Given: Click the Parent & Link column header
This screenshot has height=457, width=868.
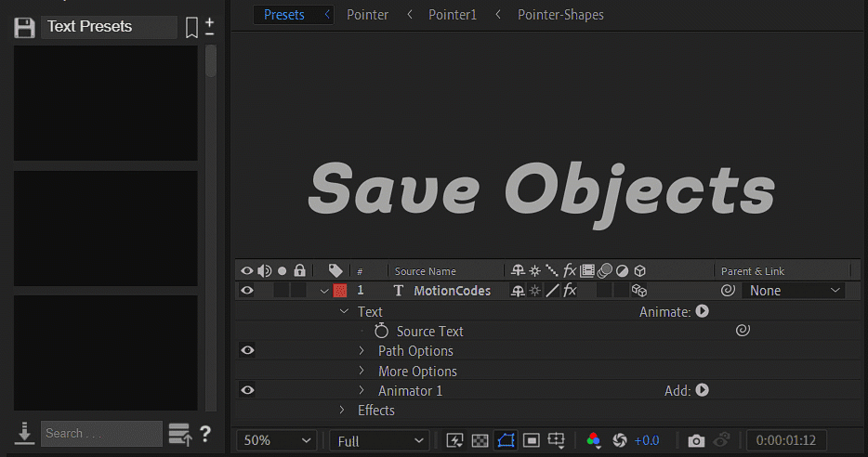Looking at the screenshot, I should pyautogui.click(x=753, y=271).
